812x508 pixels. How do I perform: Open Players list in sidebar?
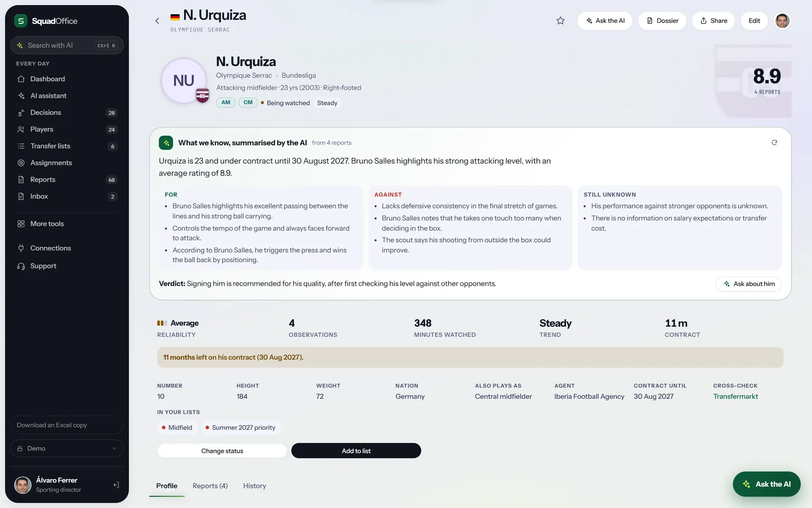pos(67,129)
